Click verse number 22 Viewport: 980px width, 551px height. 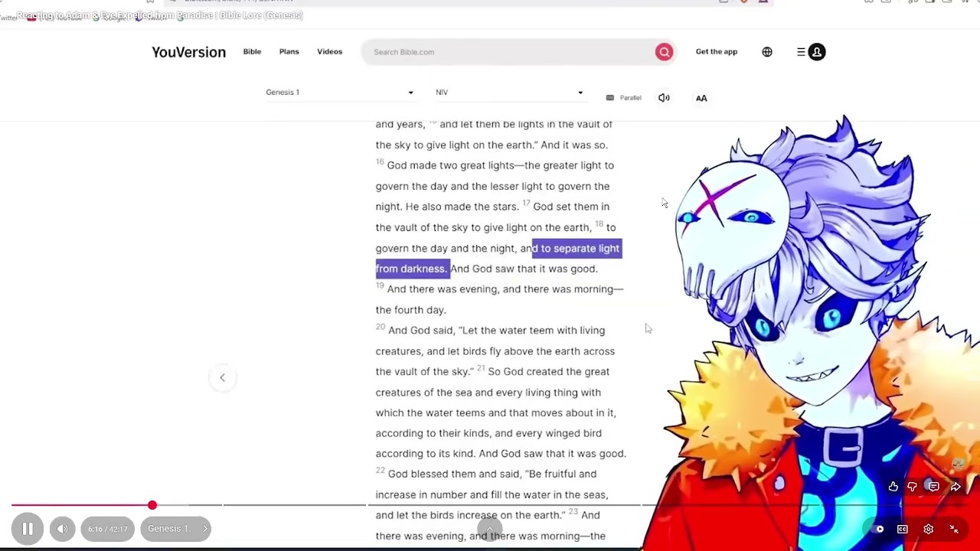pyautogui.click(x=381, y=471)
